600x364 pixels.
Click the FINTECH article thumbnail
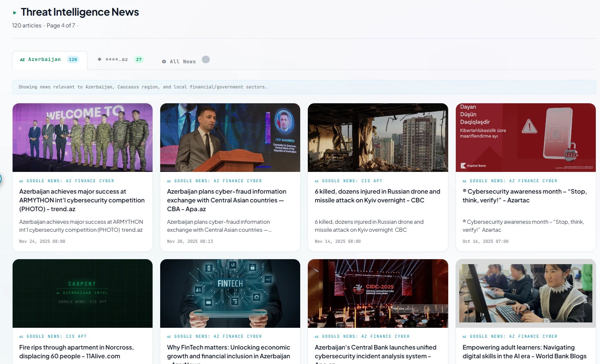coord(230,293)
